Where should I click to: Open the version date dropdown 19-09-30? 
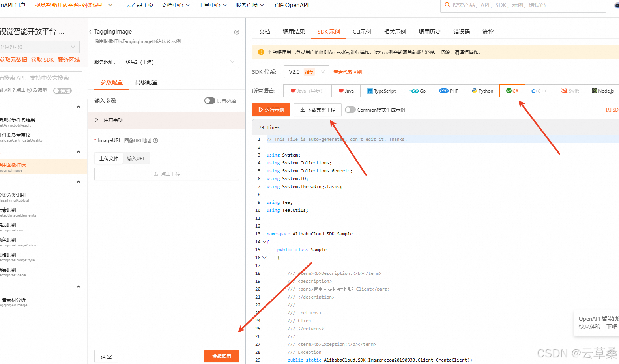tap(39, 47)
